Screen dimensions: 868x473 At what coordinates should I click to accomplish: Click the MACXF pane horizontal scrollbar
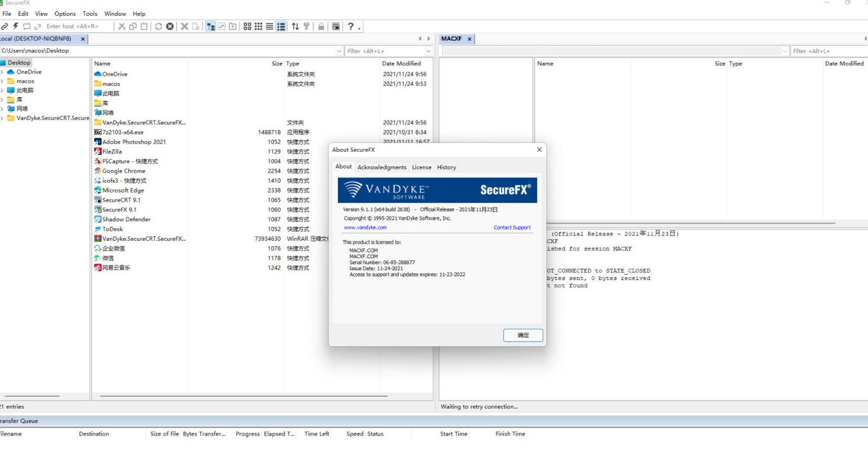(x=691, y=223)
